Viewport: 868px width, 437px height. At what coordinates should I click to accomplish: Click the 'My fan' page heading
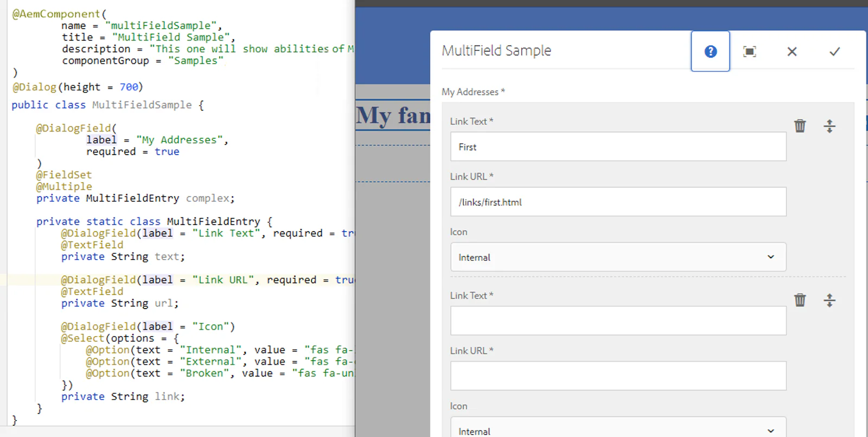click(x=393, y=115)
